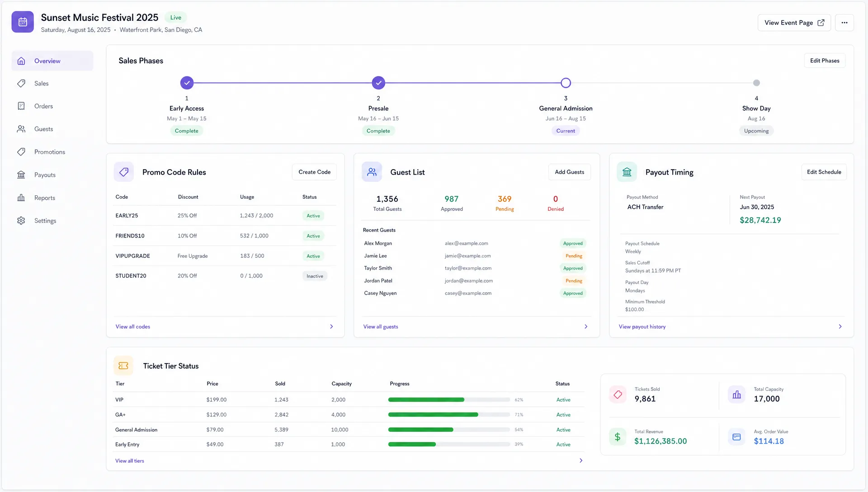This screenshot has height=492, width=868.
Task: Click the FRIENDS10 promo code
Action: [x=130, y=236]
